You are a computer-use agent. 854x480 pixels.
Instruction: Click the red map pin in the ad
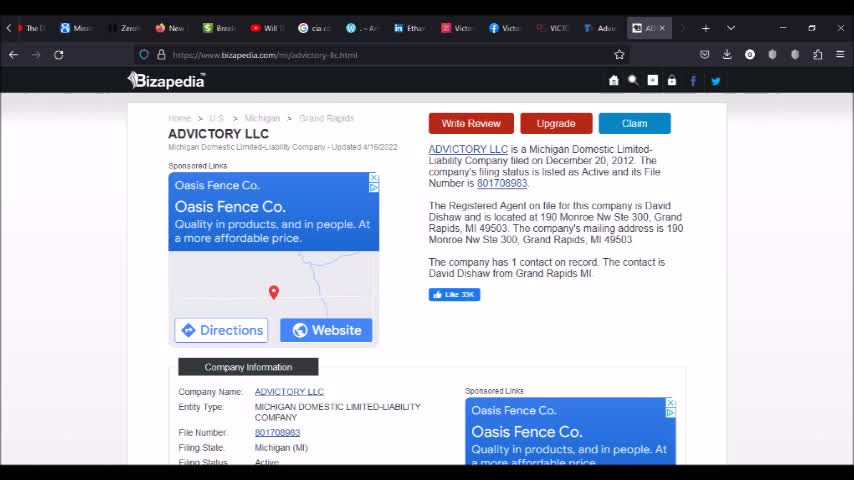coord(274,292)
